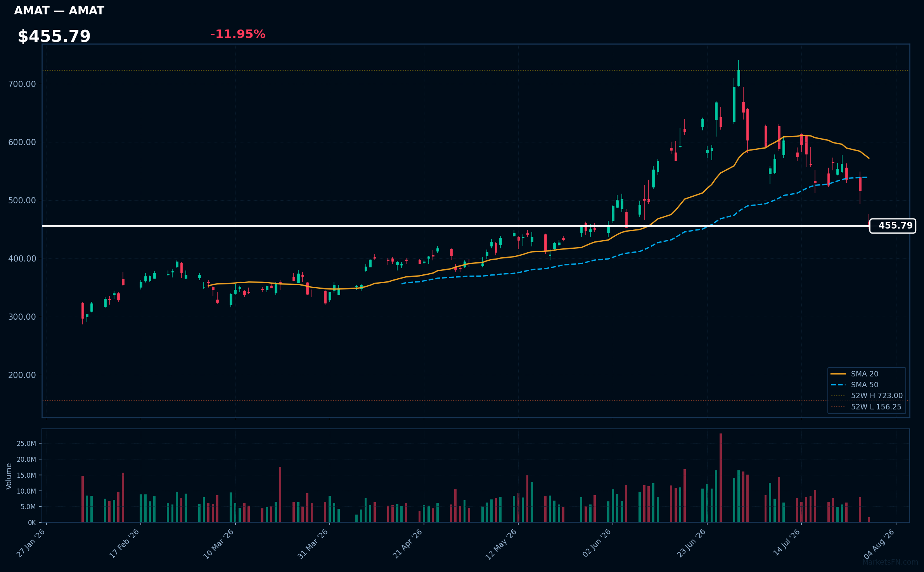Click the 15.0M volume axis label
The height and width of the screenshot is (572, 924).
26,475
